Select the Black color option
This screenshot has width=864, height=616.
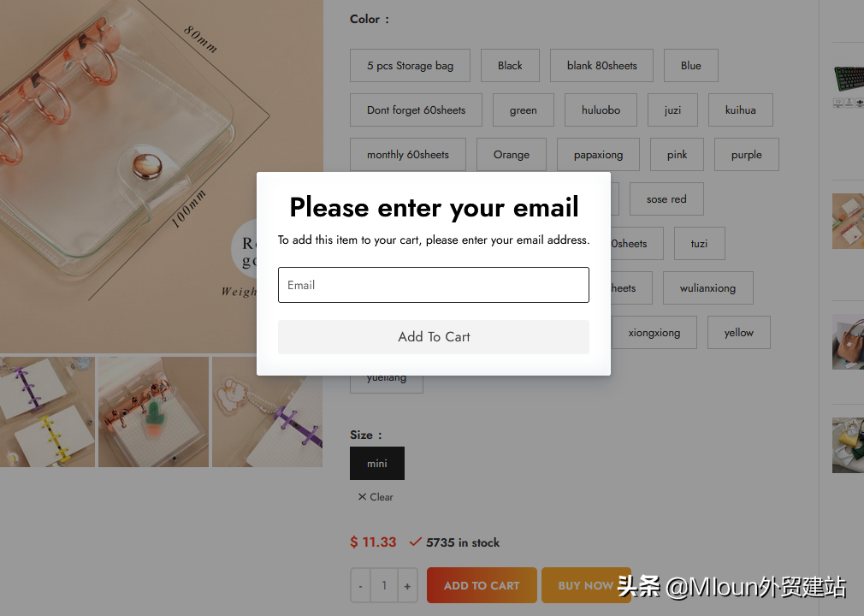[x=510, y=66]
